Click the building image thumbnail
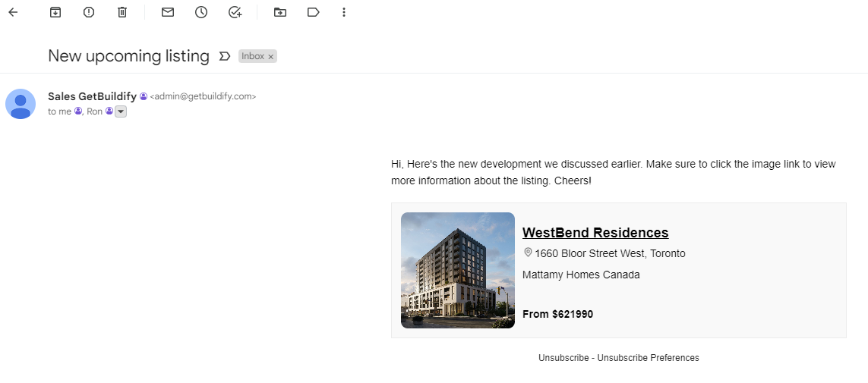The width and height of the screenshot is (868, 383). [458, 270]
